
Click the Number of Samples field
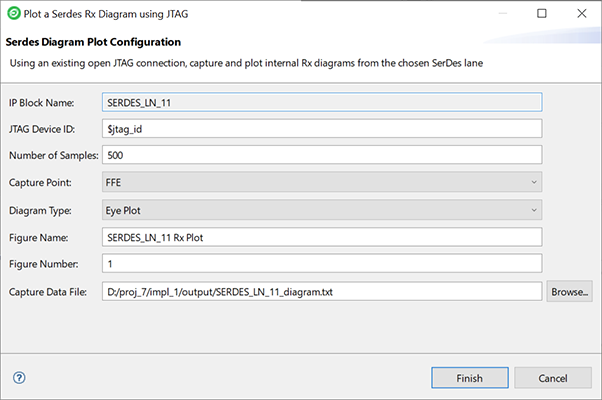[322, 155]
